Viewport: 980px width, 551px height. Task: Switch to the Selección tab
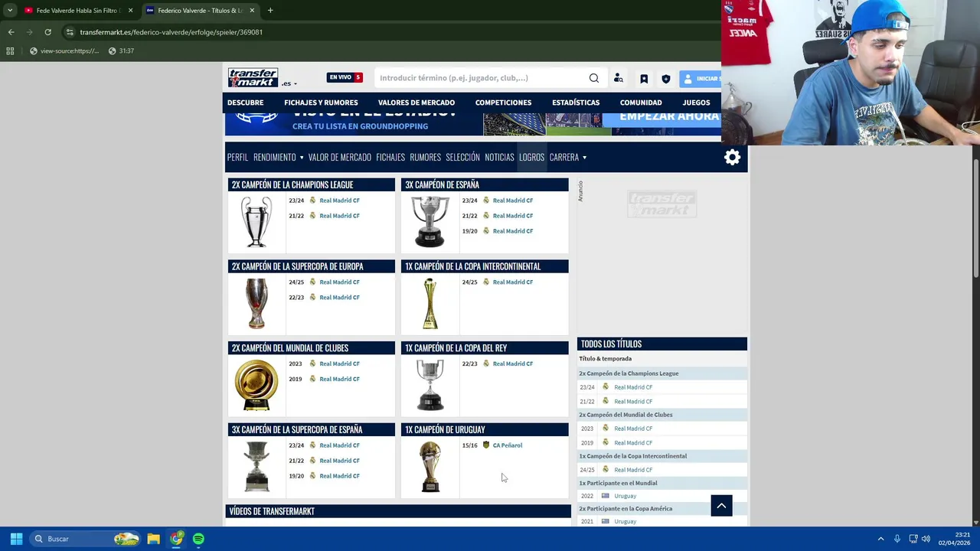(462, 158)
